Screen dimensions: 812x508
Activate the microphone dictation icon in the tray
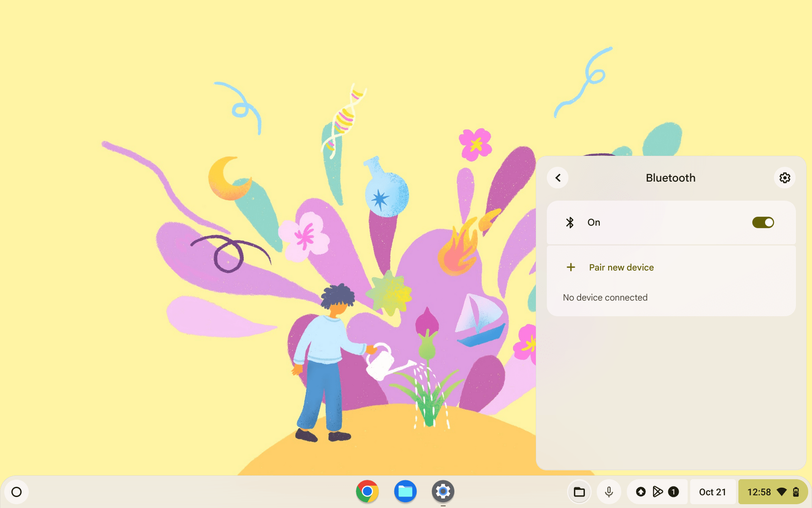pos(609,491)
